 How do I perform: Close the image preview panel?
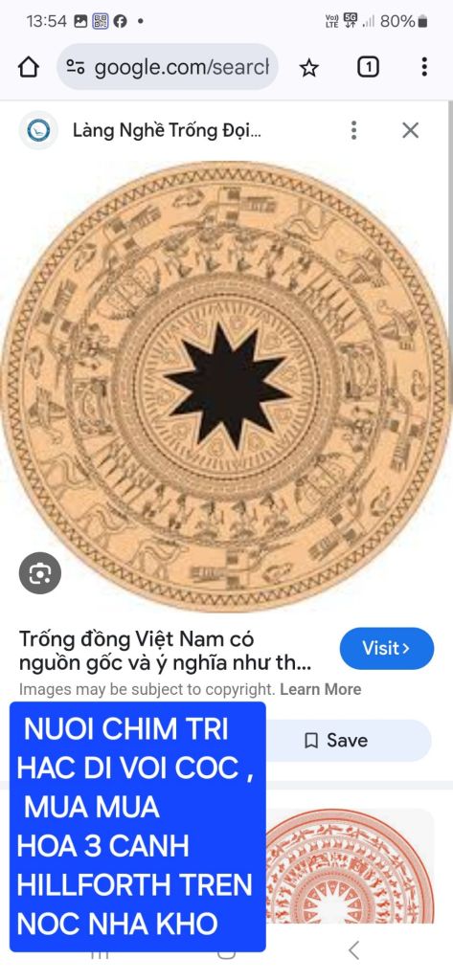click(x=411, y=130)
